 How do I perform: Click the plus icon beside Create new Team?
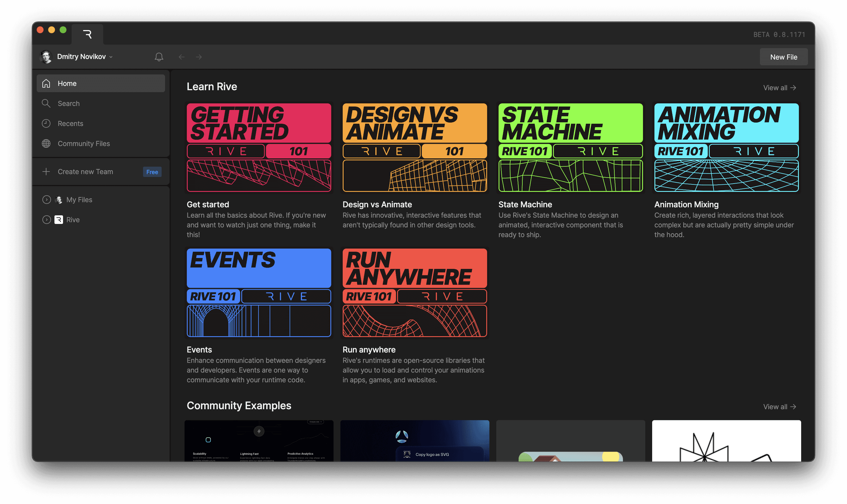click(x=46, y=172)
